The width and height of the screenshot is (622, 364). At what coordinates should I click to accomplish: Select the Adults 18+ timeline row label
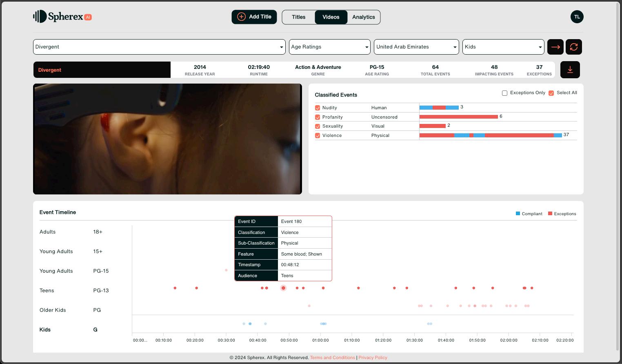click(48, 232)
